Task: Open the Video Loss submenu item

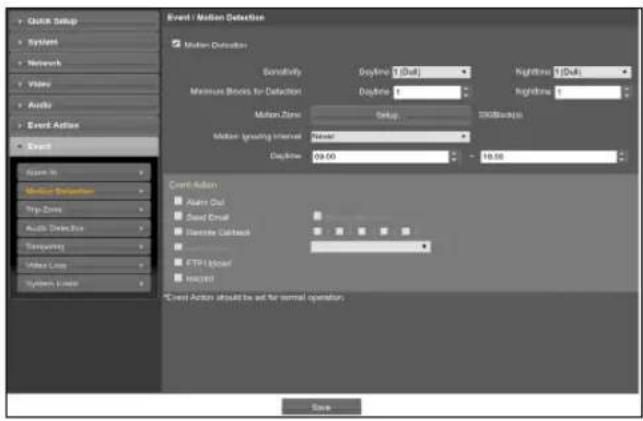Action: [x=84, y=265]
